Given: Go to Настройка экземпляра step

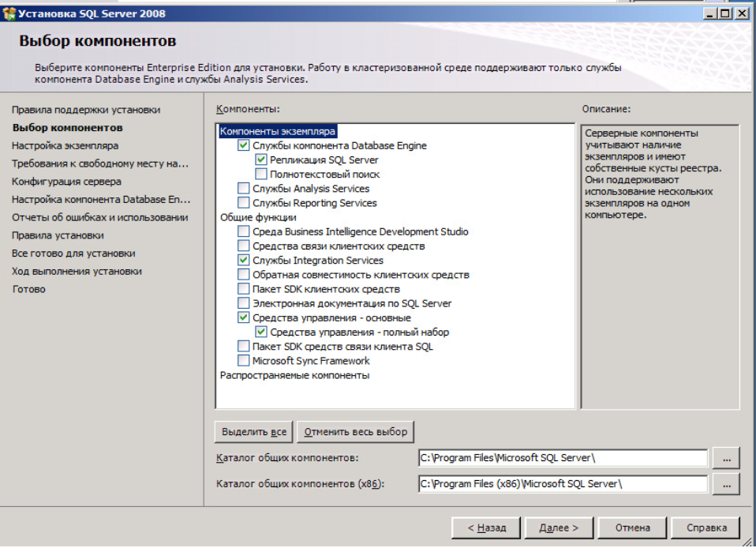Looking at the screenshot, I should [65, 146].
